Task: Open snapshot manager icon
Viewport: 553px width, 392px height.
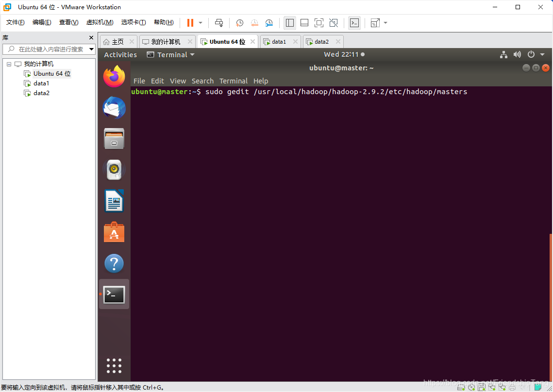Action: 269,23
